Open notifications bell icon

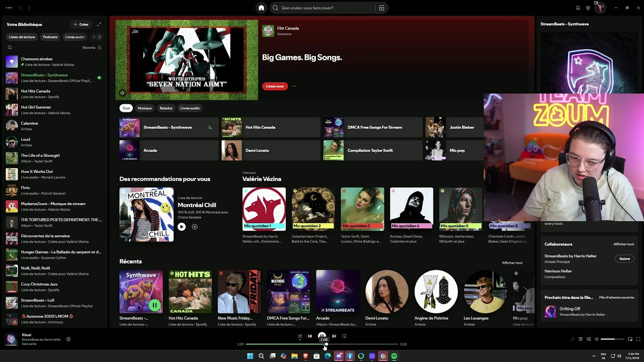(578, 8)
